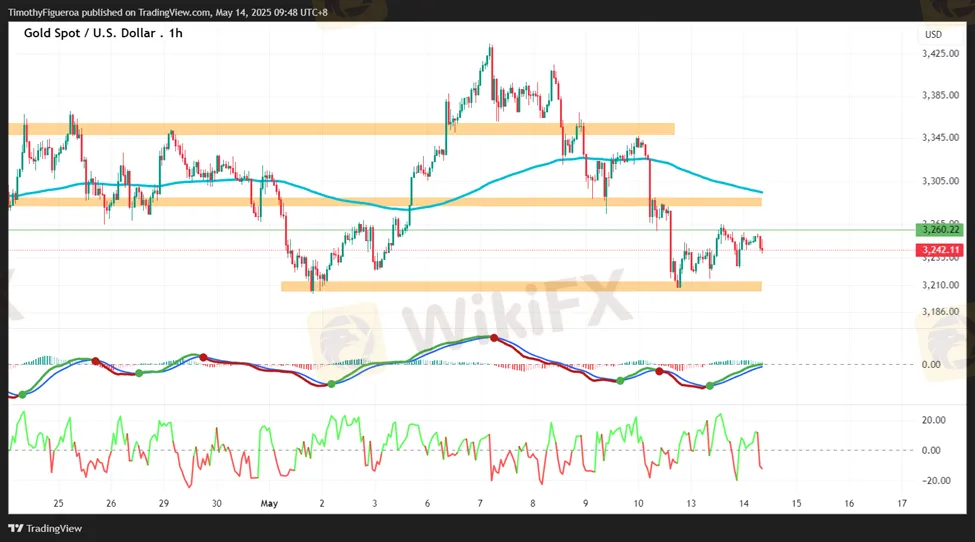Click date label 9 on the time axis
The width and height of the screenshot is (975, 542).
click(586, 503)
